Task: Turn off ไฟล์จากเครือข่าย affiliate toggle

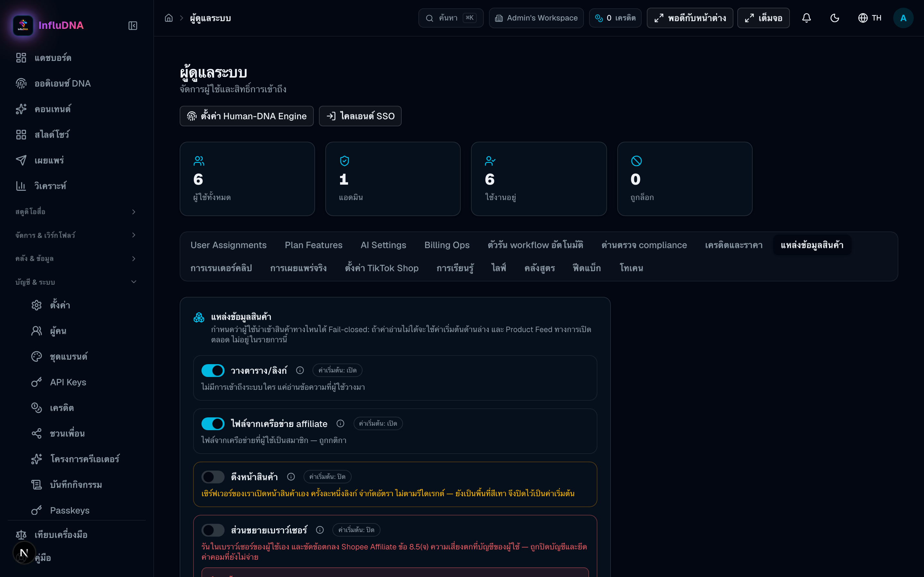Action: click(x=213, y=423)
